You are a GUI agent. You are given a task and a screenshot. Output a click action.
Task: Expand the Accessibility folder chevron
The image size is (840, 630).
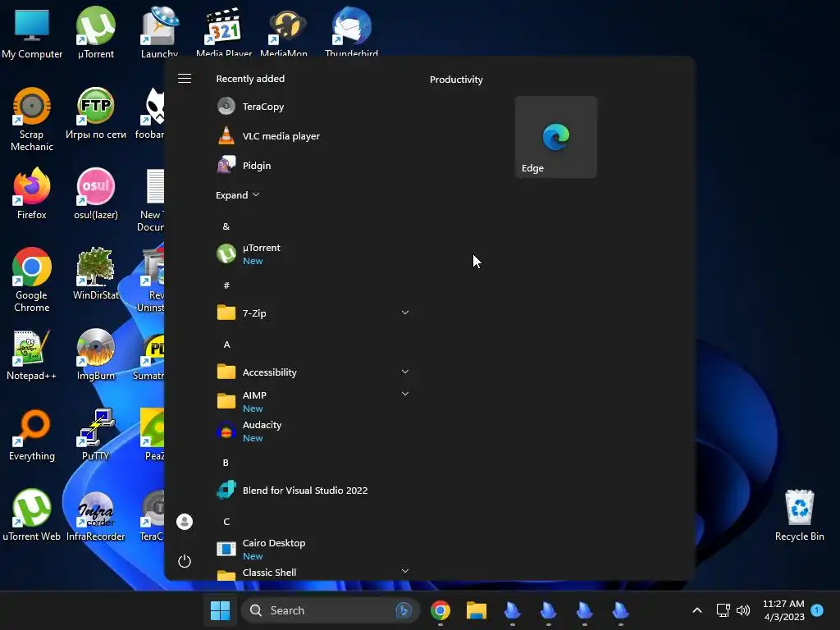point(405,372)
